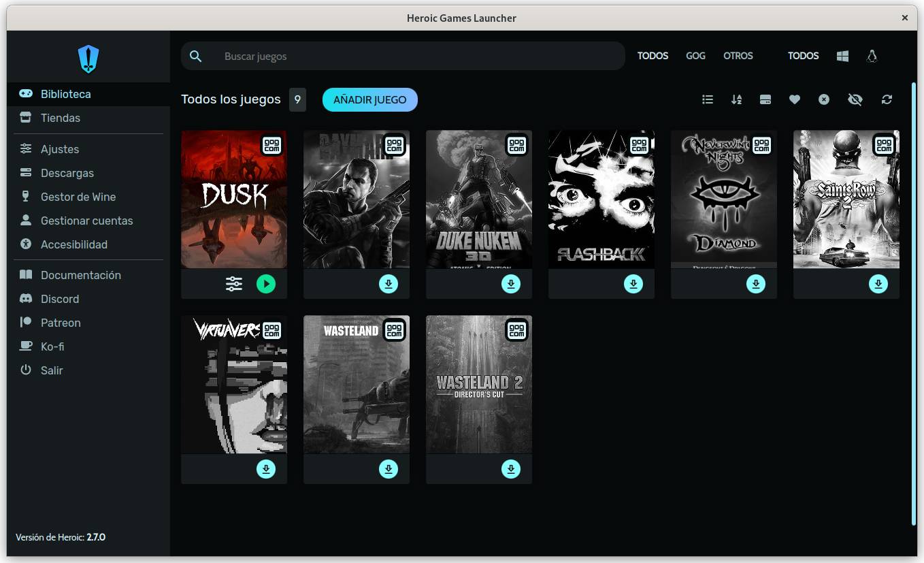
Task: Filter games by Windows platform icon
Action: coord(842,57)
